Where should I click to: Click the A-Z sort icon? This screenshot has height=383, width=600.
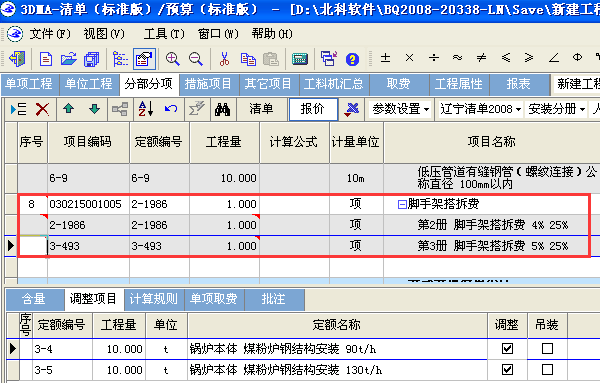(146, 109)
